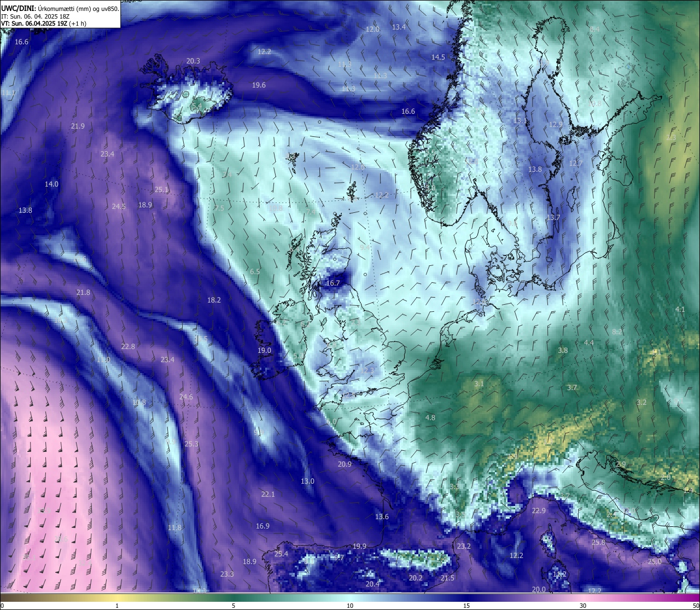
Task: Click the colorbar tick label 15
Action: tap(466, 606)
